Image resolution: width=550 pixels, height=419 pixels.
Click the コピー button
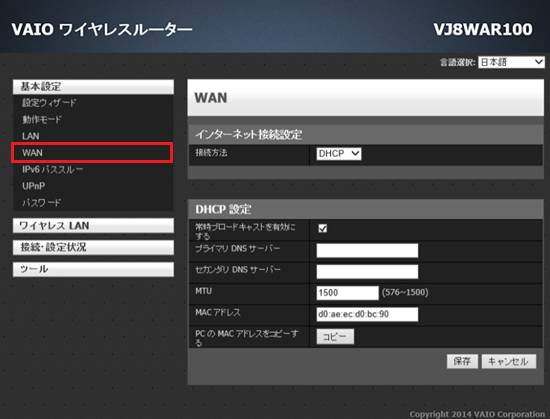tap(335, 337)
